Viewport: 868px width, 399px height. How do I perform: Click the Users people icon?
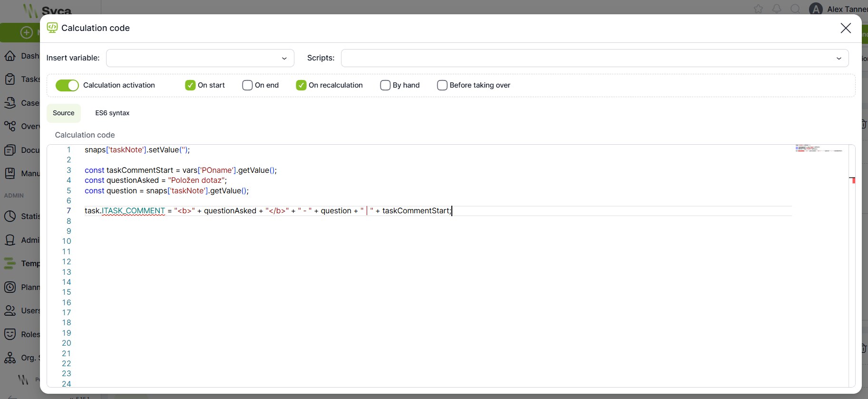pyautogui.click(x=10, y=310)
